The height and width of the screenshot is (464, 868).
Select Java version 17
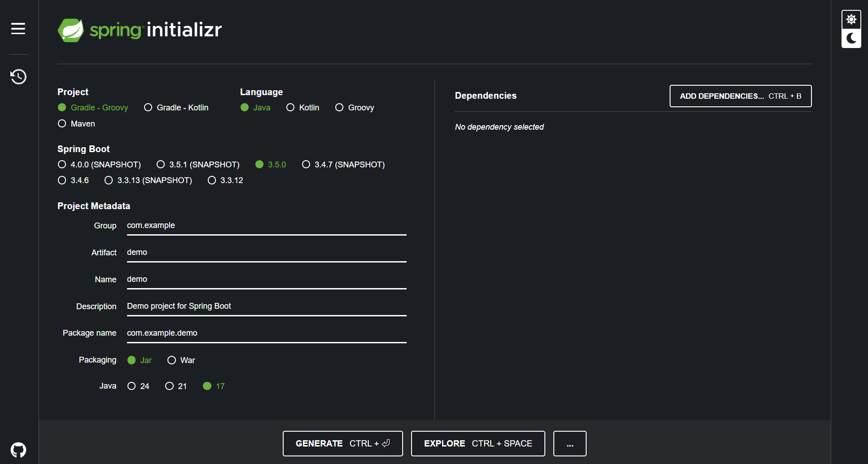[214, 386]
